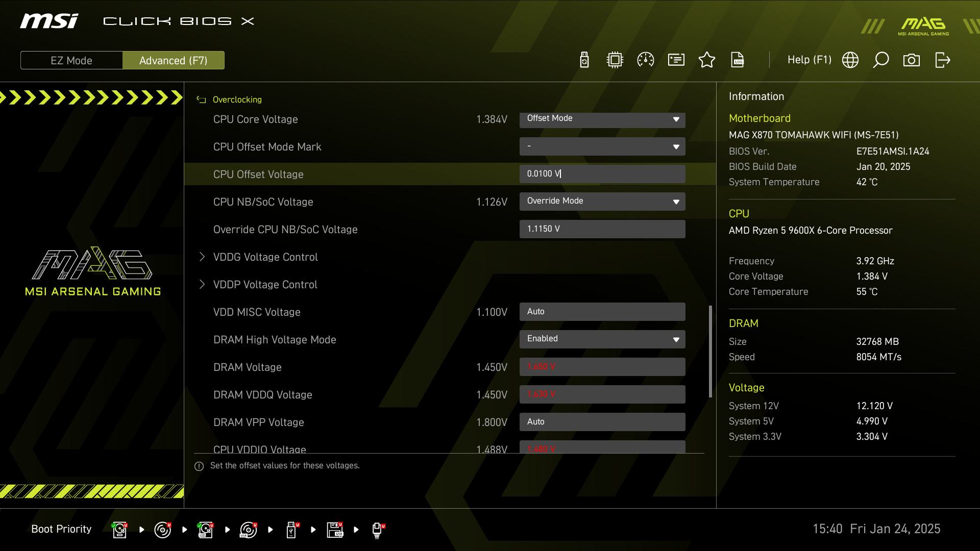Image resolution: width=980 pixels, height=551 pixels.
Task: Open the speedometer performance icon
Action: point(646,60)
